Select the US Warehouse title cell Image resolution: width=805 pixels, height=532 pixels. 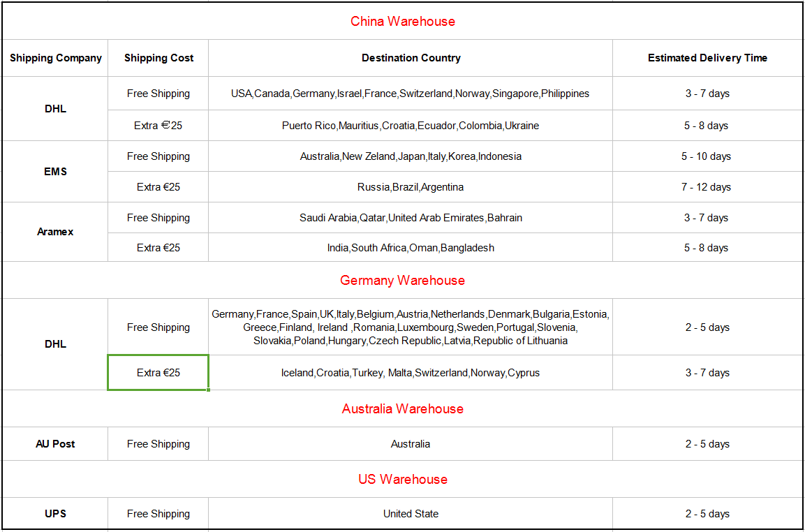click(x=402, y=480)
